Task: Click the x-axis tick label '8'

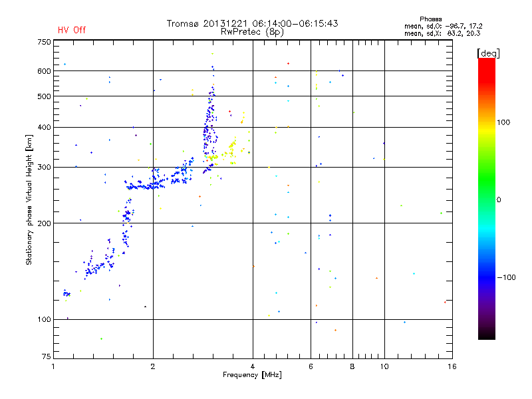Action: pos(352,366)
